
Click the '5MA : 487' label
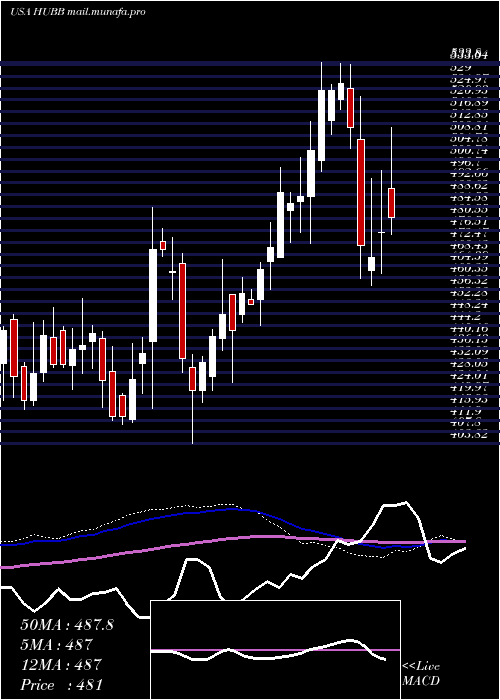tap(56, 645)
